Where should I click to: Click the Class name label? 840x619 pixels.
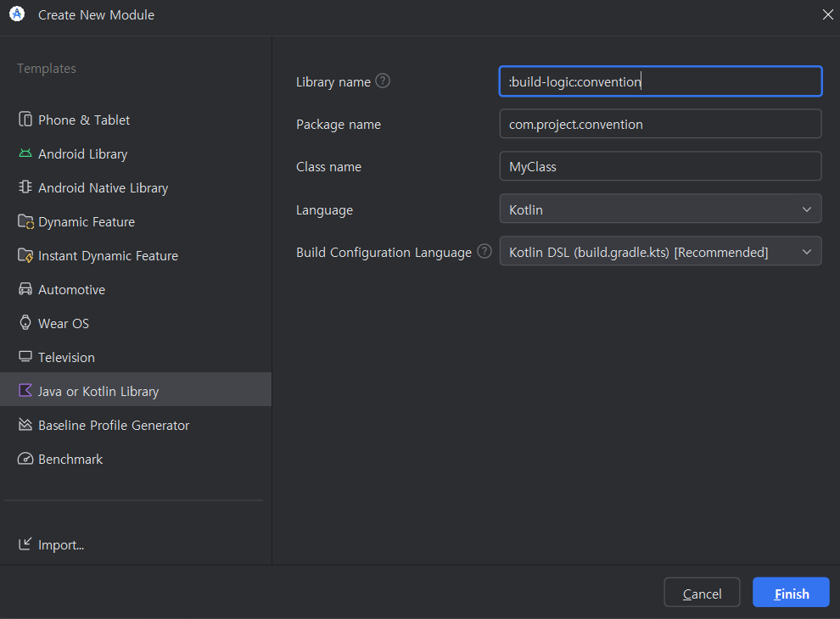click(329, 166)
